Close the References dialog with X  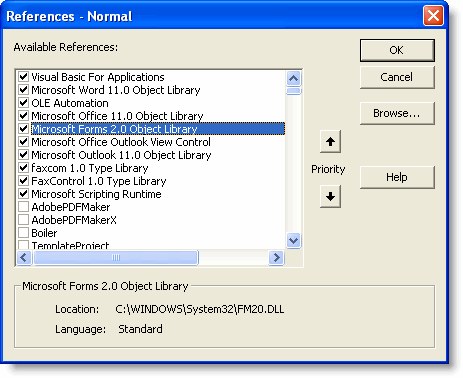433,16
